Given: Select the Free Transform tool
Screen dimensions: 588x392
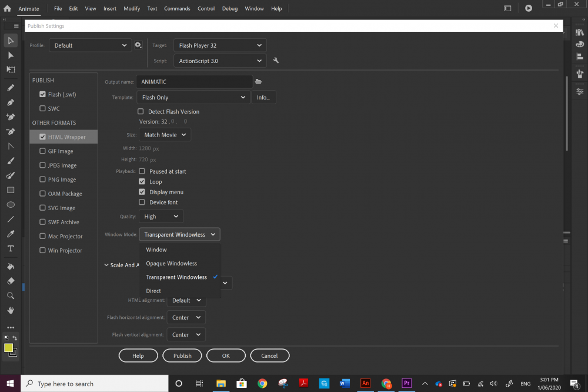Looking at the screenshot, I should pyautogui.click(x=11, y=69).
